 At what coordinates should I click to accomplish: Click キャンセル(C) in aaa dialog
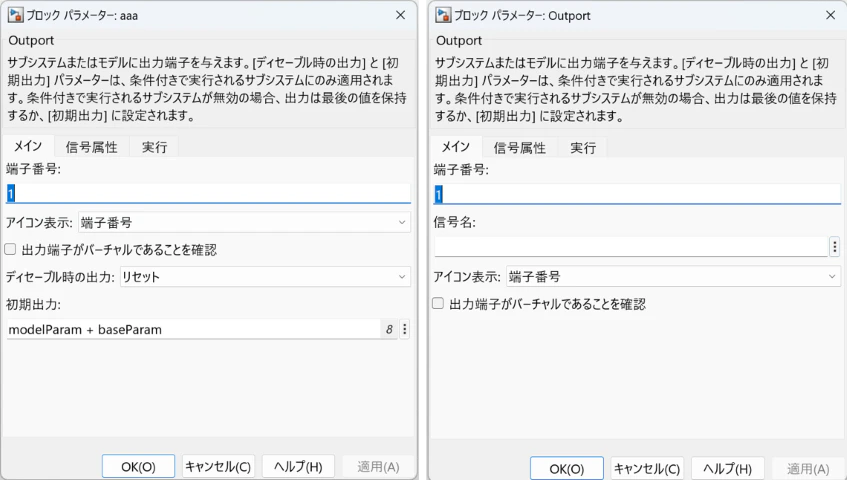pos(218,467)
